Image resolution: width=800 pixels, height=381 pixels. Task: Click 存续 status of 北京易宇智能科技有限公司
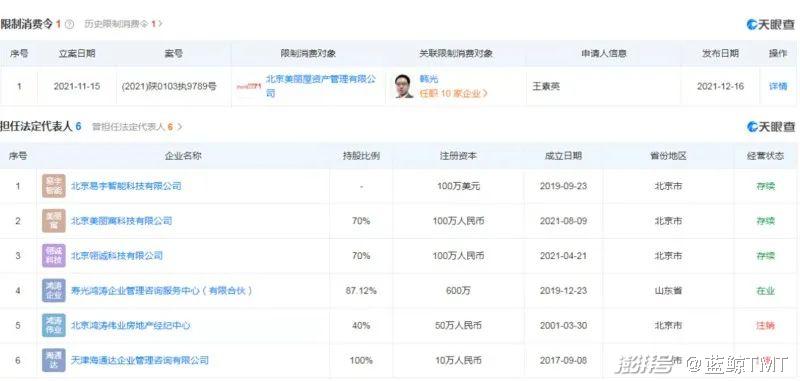point(765,186)
